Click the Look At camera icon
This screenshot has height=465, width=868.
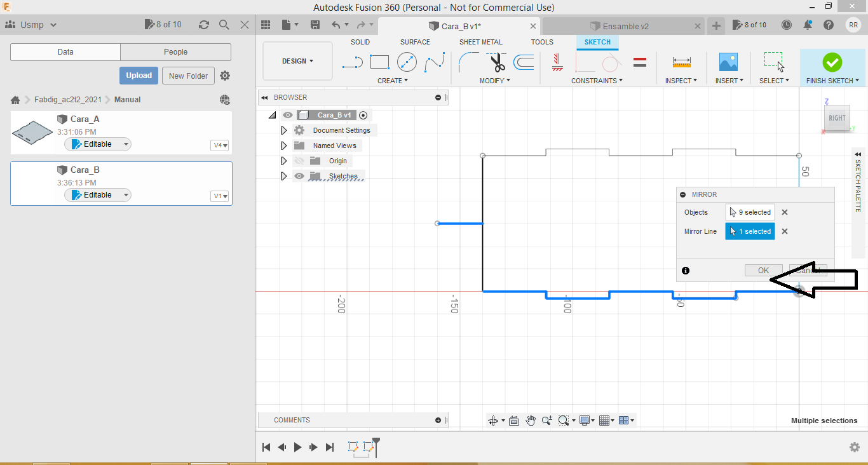(x=514, y=421)
